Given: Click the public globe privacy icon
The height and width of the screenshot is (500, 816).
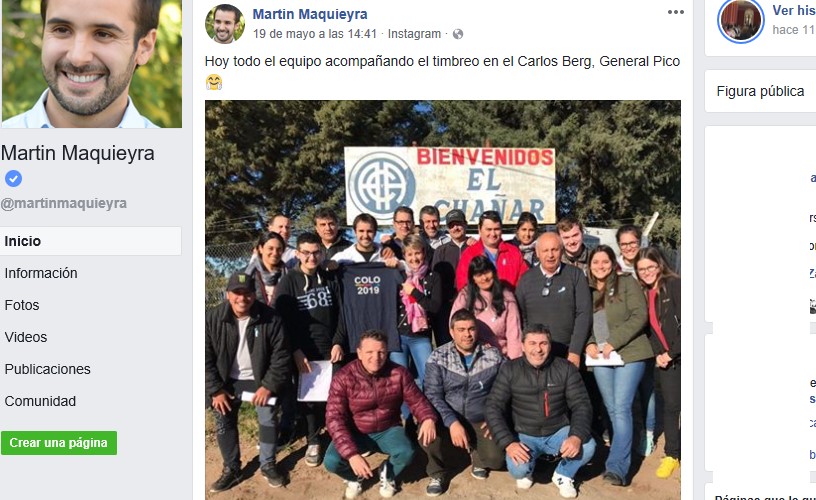Looking at the screenshot, I should (x=458, y=34).
